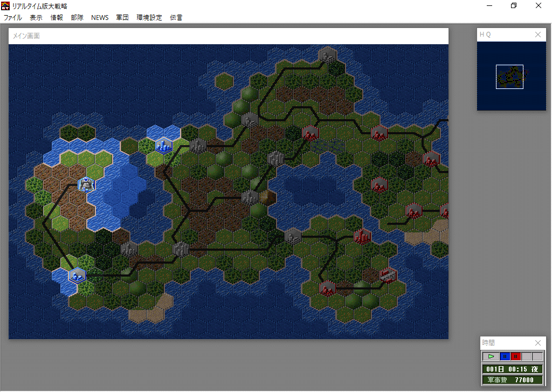Click the blue pause button
The width and height of the screenshot is (552, 392).
(505, 356)
